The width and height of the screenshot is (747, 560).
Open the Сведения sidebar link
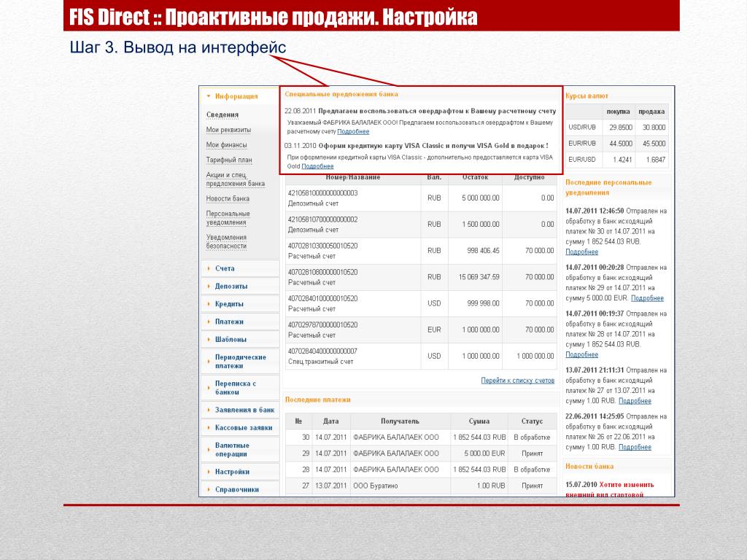[222, 114]
